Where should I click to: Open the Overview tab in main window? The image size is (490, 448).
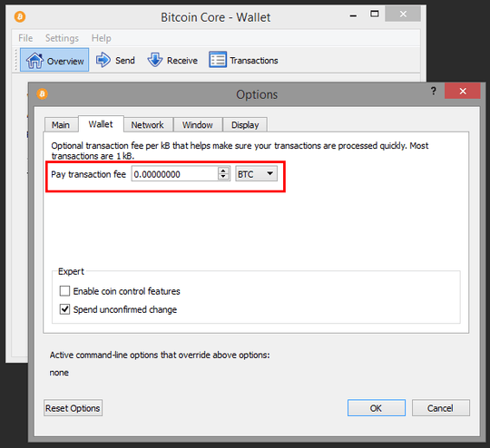(x=54, y=60)
